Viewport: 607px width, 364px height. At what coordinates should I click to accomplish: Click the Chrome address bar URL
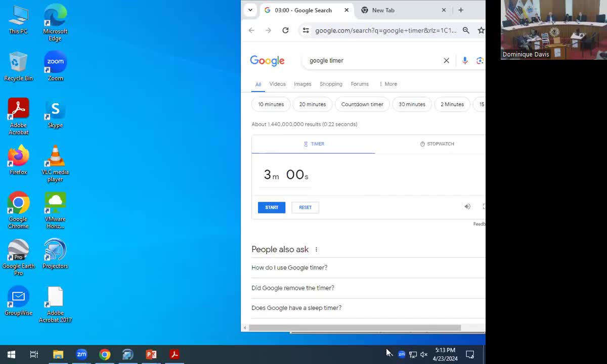click(x=385, y=30)
